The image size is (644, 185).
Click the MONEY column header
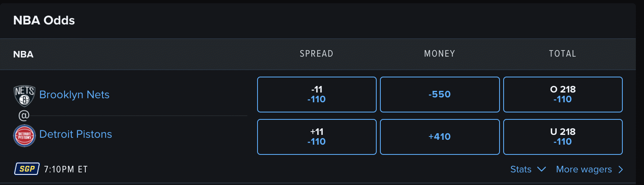pyautogui.click(x=440, y=54)
